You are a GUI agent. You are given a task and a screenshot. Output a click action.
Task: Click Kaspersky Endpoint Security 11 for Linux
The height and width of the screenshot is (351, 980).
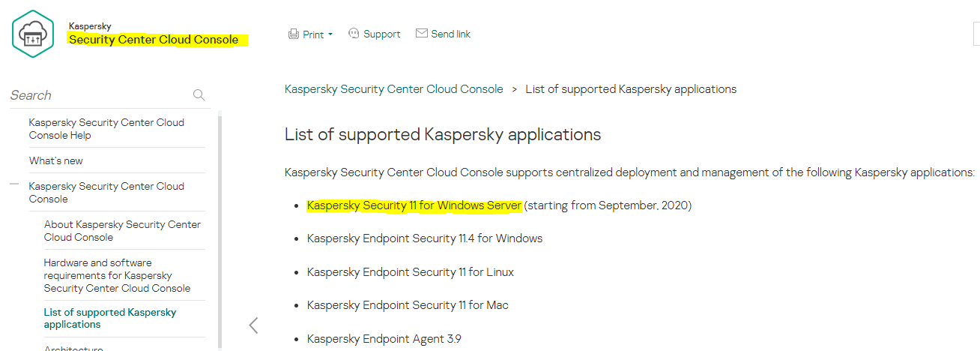coord(411,271)
